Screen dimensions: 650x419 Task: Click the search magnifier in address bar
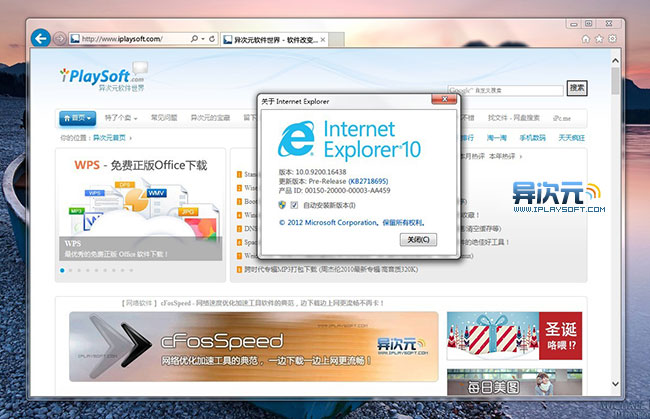click(x=194, y=39)
